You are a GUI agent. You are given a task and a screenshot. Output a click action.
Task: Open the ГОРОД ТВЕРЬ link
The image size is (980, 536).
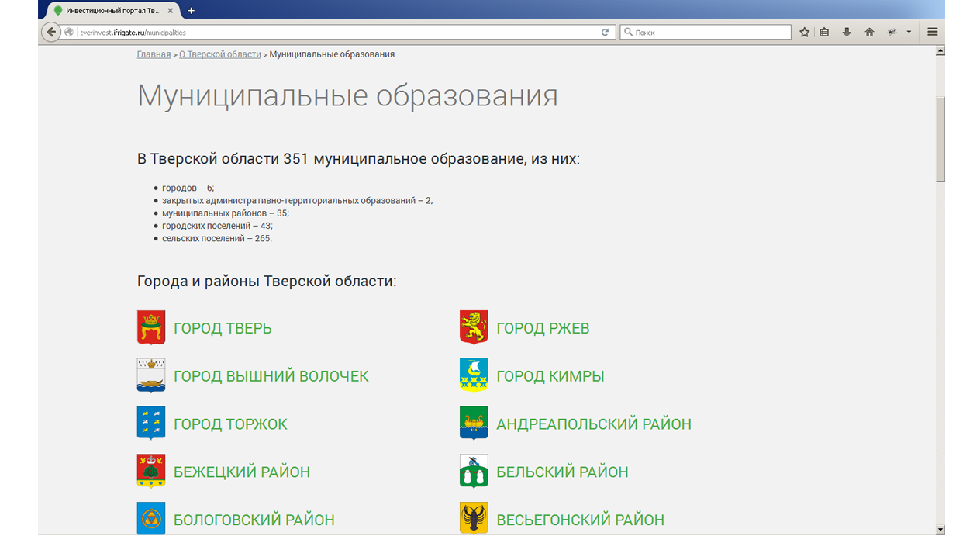[x=223, y=328]
